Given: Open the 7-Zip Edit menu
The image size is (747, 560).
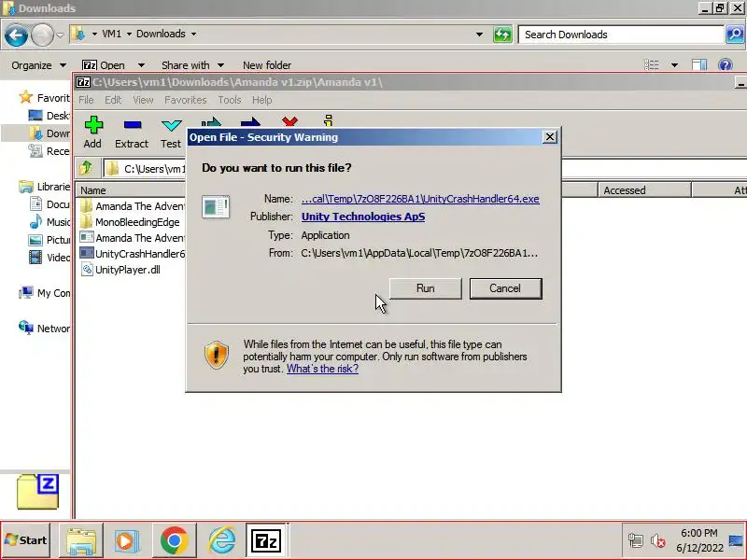Looking at the screenshot, I should click(113, 100).
